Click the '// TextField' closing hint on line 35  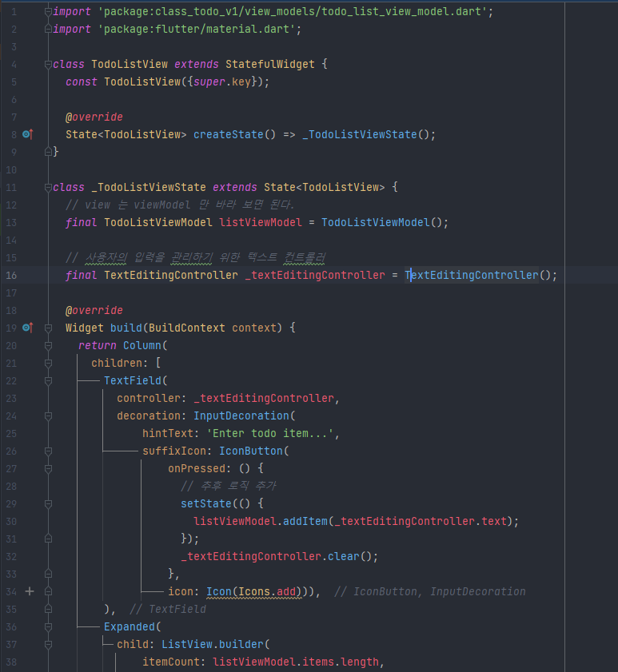point(168,609)
